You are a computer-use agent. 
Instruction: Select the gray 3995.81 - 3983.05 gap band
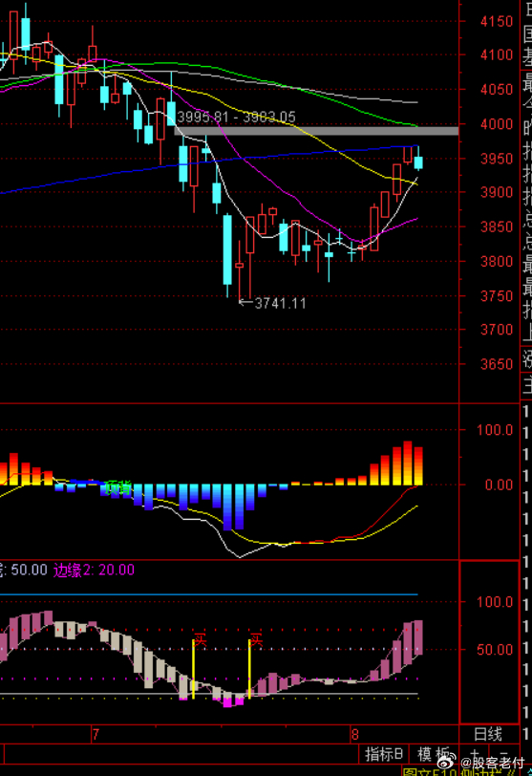[316, 131]
